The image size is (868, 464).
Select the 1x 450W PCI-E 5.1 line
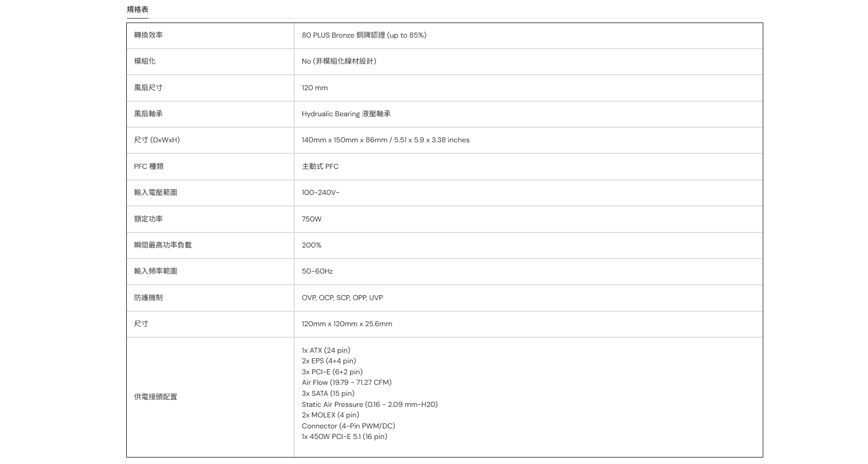click(344, 436)
